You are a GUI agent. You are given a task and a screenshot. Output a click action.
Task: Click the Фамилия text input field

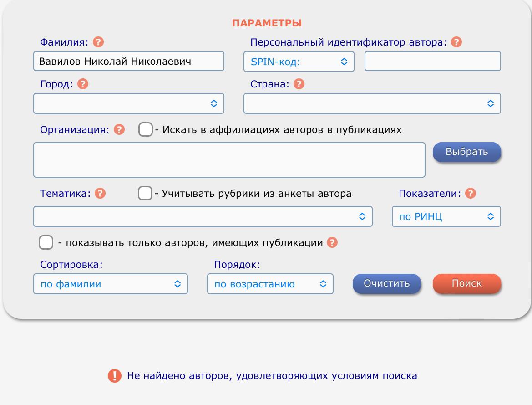tap(129, 62)
